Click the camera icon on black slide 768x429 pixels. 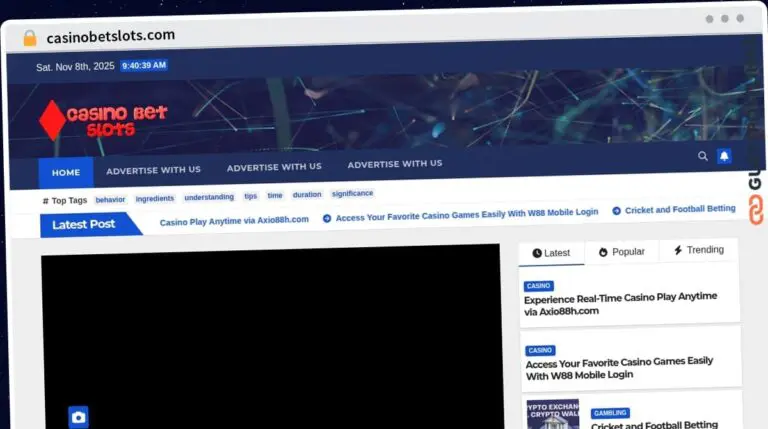point(78,417)
